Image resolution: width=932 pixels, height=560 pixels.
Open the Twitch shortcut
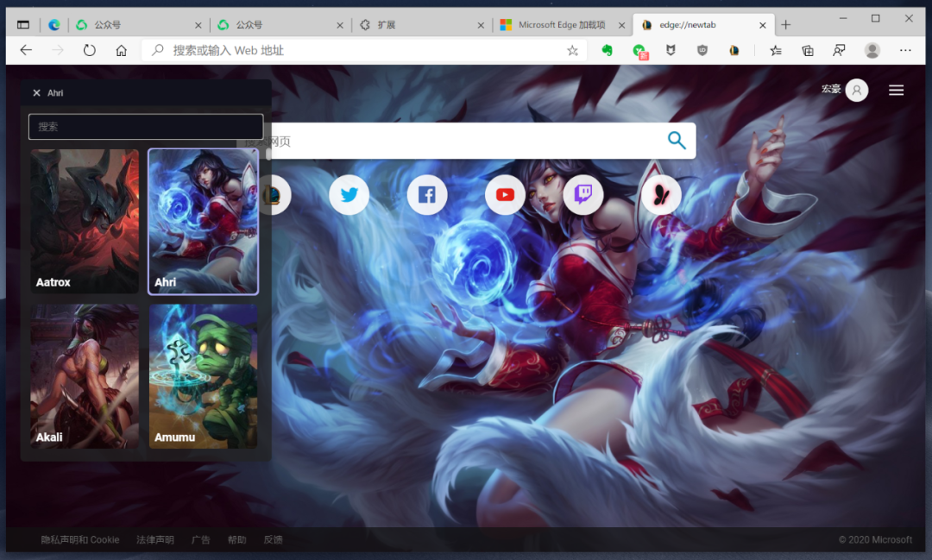click(583, 194)
